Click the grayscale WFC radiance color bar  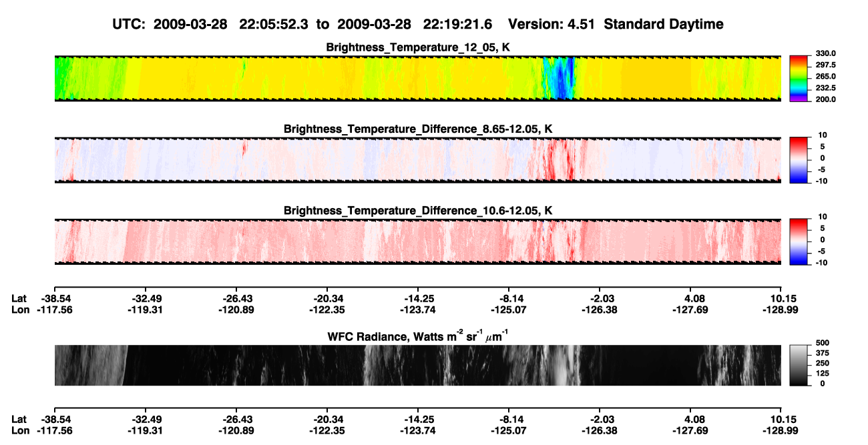coord(799,365)
